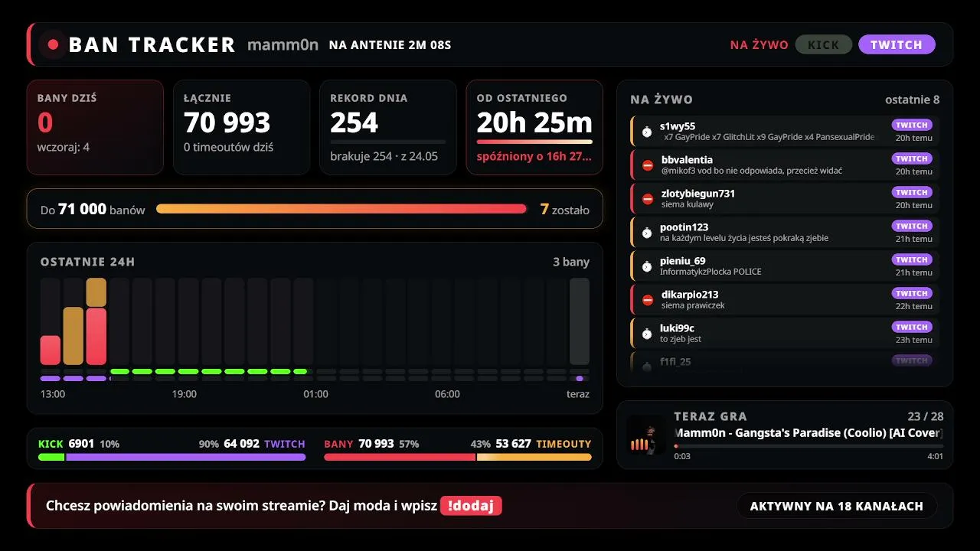The image size is (980, 551).
Task: Click channel name mamm0n in header
Action: pyautogui.click(x=283, y=44)
